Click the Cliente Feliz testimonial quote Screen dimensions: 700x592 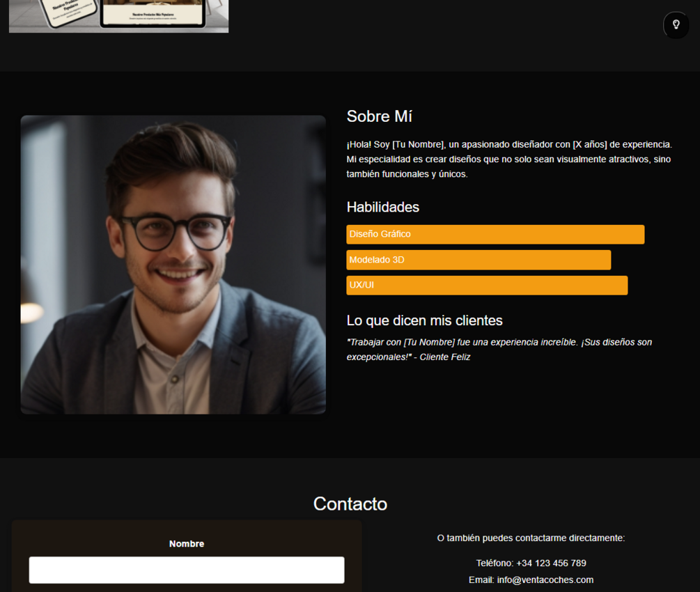click(x=499, y=350)
